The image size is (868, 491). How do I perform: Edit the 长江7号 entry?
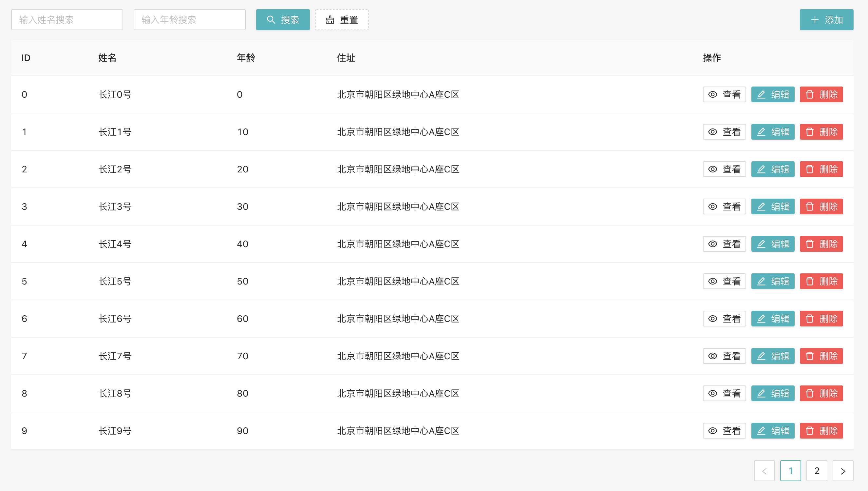[772, 356]
